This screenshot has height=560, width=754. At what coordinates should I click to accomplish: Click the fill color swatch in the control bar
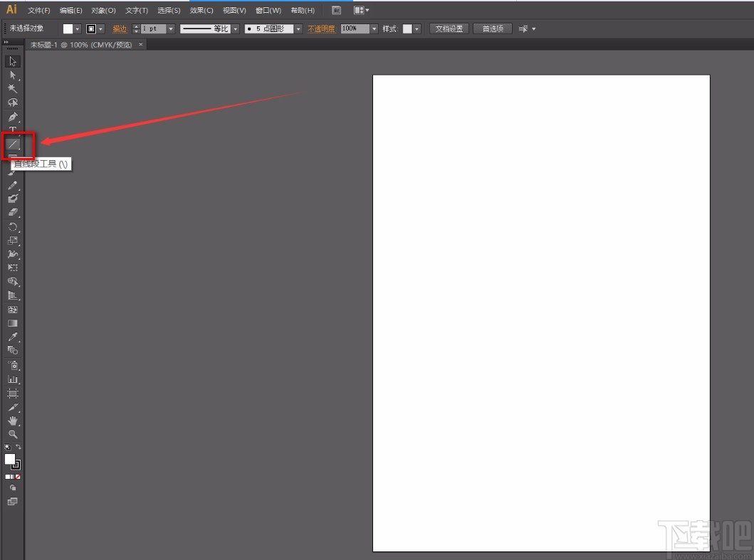(68, 28)
